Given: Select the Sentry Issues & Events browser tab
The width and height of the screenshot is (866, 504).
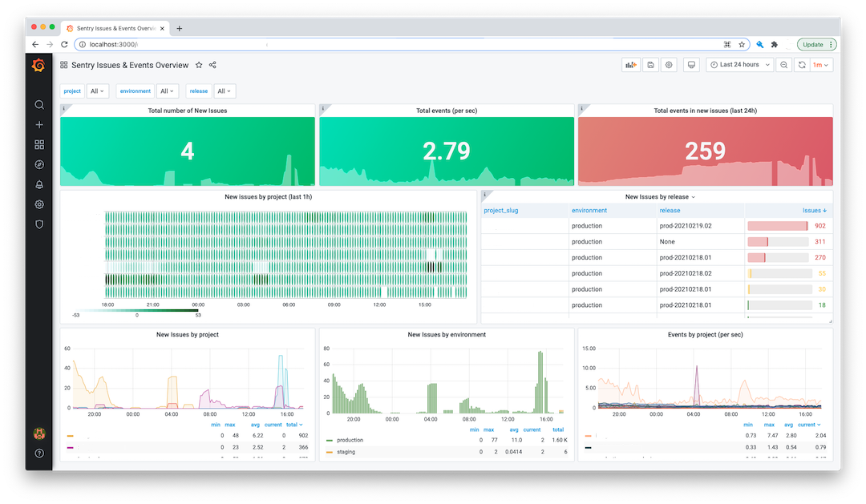Looking at the screenshot, I should (116, 28).
